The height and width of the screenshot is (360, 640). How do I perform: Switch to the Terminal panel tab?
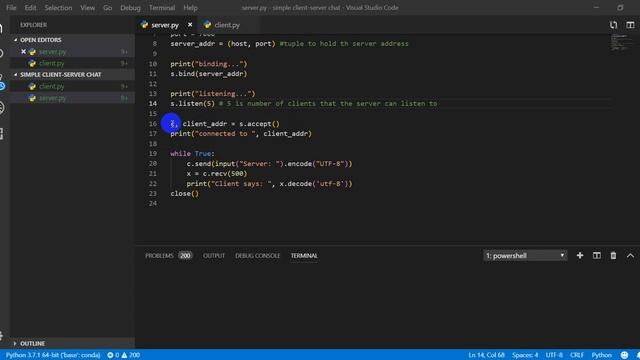[x=304, y=256]
